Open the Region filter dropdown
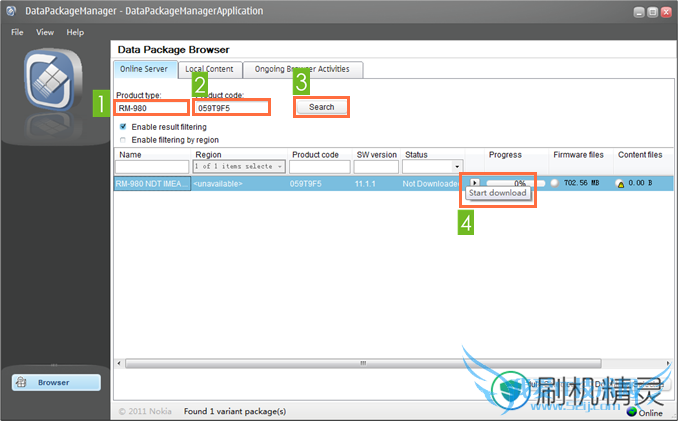Viewport: 678px width, 421px height. (239, 166)
